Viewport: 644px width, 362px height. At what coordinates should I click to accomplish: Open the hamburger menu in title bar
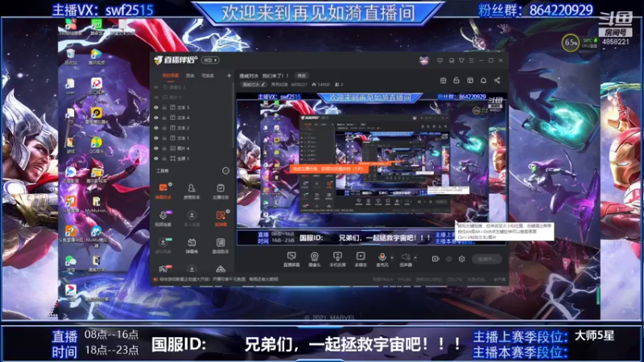471,60
